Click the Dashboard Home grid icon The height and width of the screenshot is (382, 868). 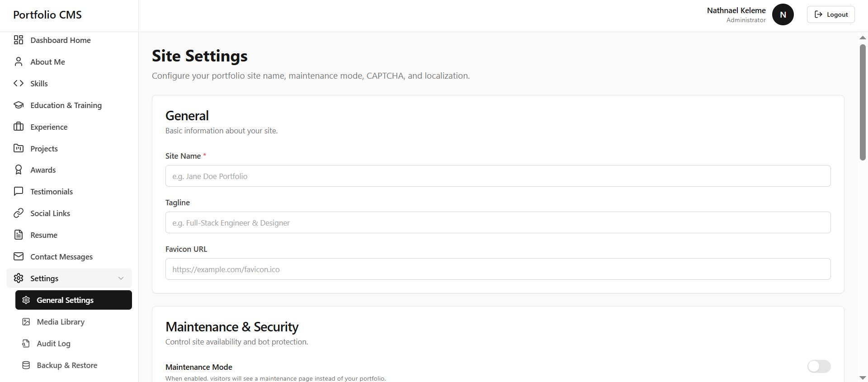click(x=19, y=40)
